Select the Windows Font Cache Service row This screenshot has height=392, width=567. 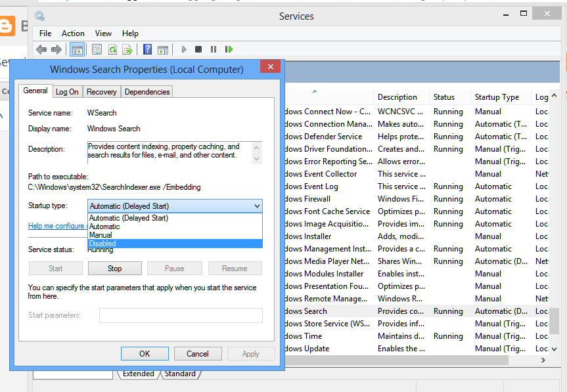coord(416,211)
